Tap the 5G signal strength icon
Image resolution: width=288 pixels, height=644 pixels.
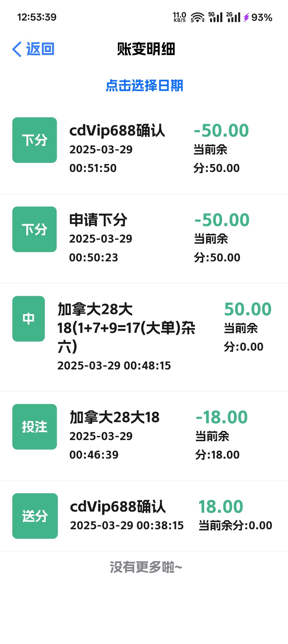215,17
